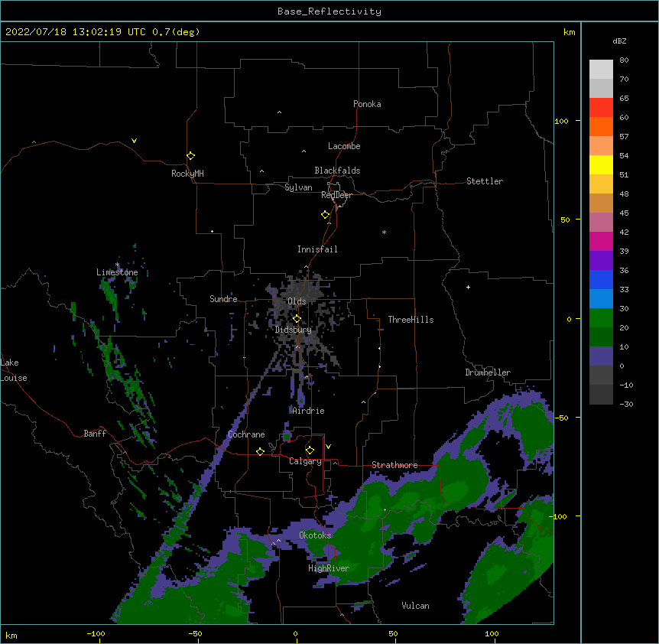Viewport: 659px width, 644px height.
Task: Click the 45 value in the dBZ legend
Action: tap(624, 213)
